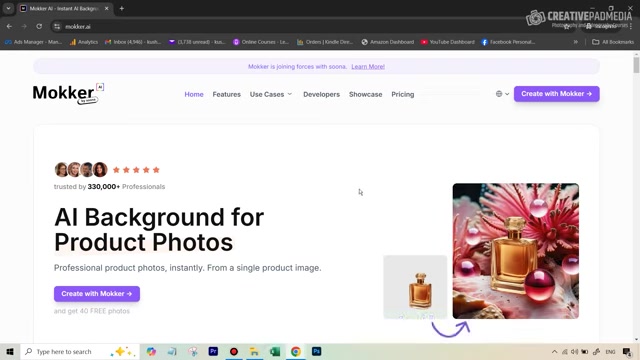The image size is (640, 360).
Task: Click the page vertical scrollbar thumb
Action: (x=636, y=65)
